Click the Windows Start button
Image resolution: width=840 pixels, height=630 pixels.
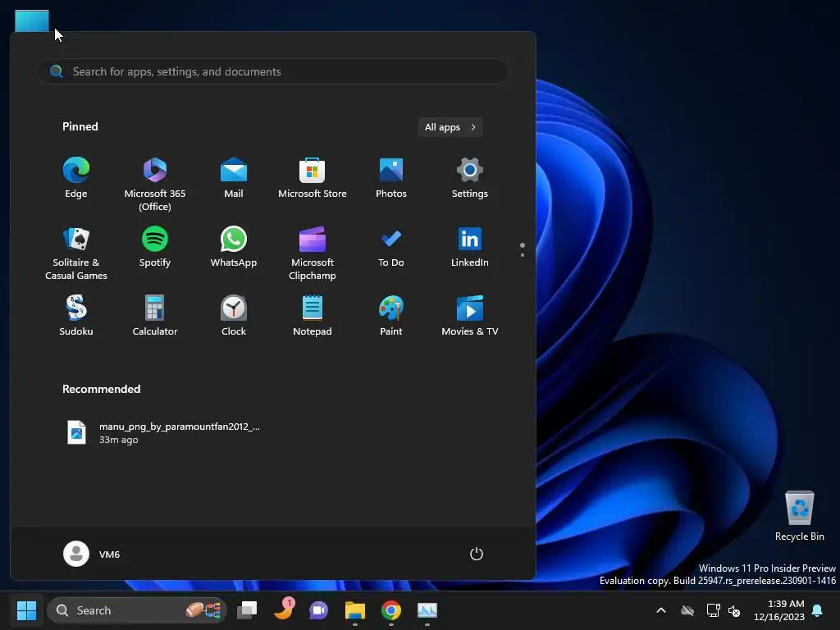26,610
